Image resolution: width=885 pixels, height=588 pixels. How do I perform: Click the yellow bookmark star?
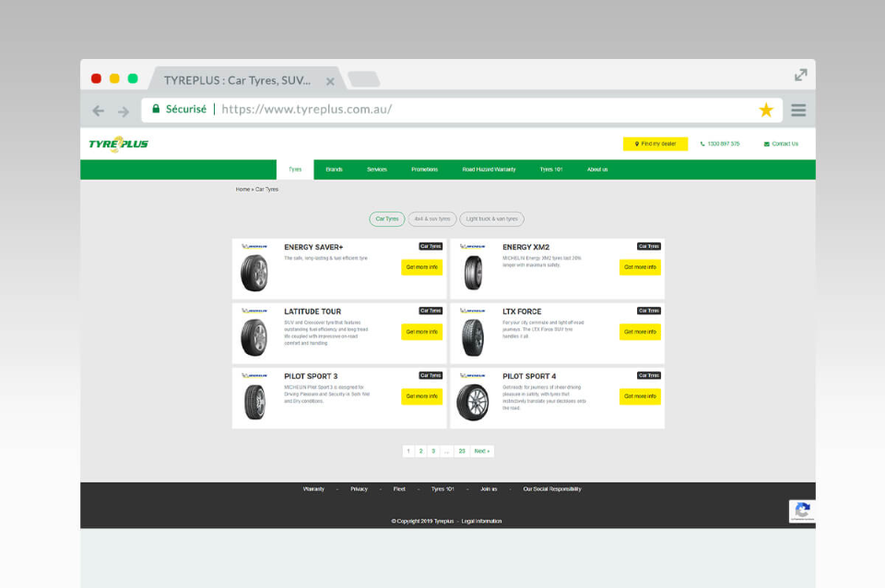tap(766, 110)
